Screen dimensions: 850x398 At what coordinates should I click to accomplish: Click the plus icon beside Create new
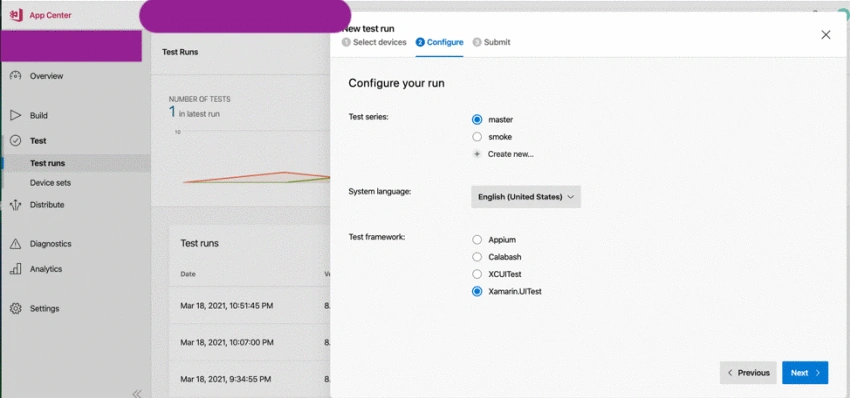477,154
